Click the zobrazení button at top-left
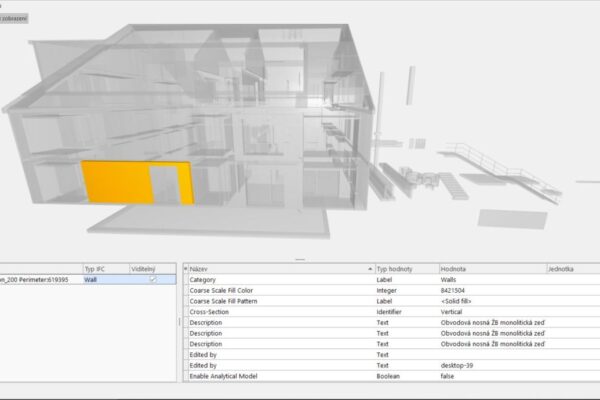The height and width of the screenshot is (400, 600). (x=14, y=18)
